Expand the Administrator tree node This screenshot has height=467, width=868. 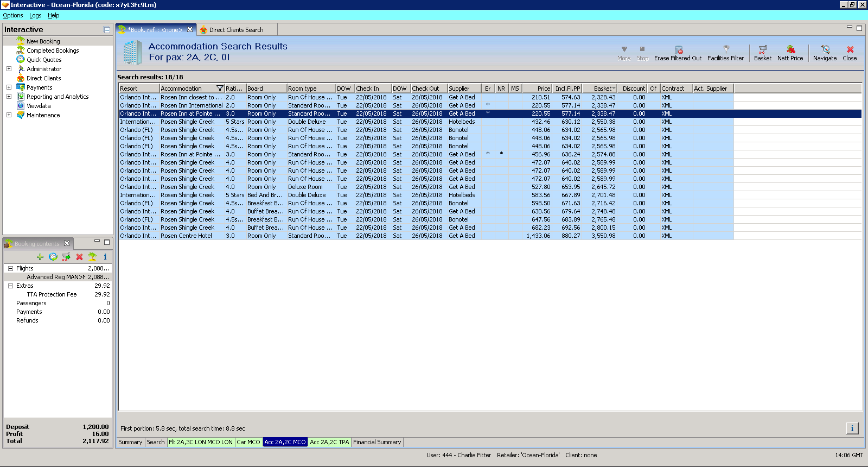[9, 69]
